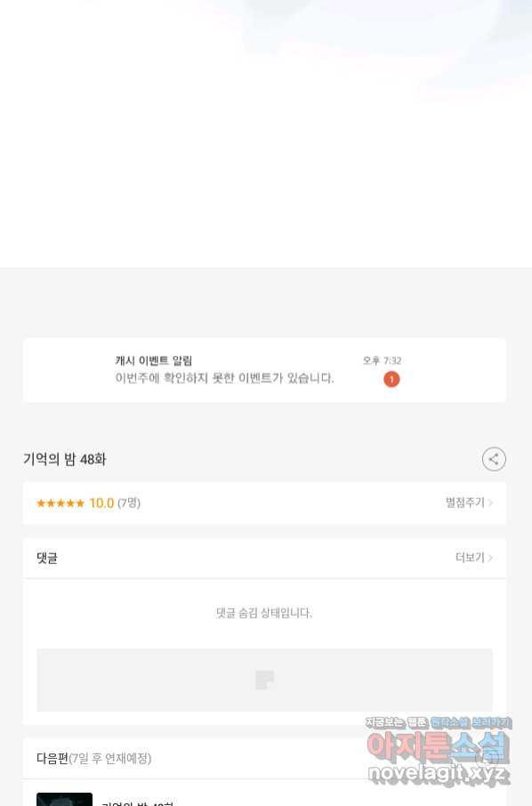The width and height of the screenshot is (532, 806).
Task: Expand comments with 더보기
Action: point(470,557)
